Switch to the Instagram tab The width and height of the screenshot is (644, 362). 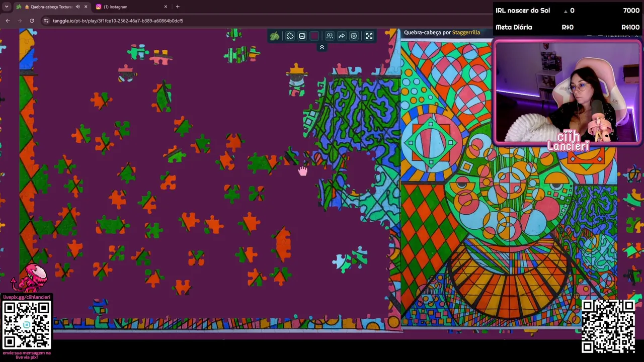132,7
